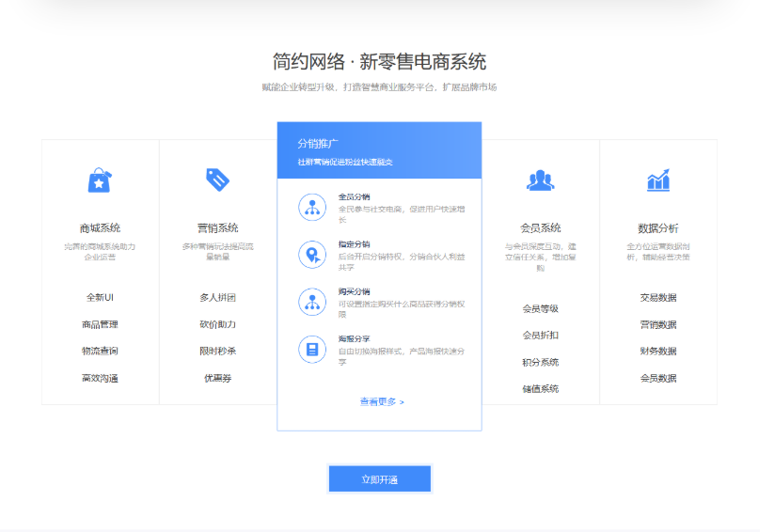774x532 pixels.
Task: Click the 高效沟通 item
Action: (100, 378)
